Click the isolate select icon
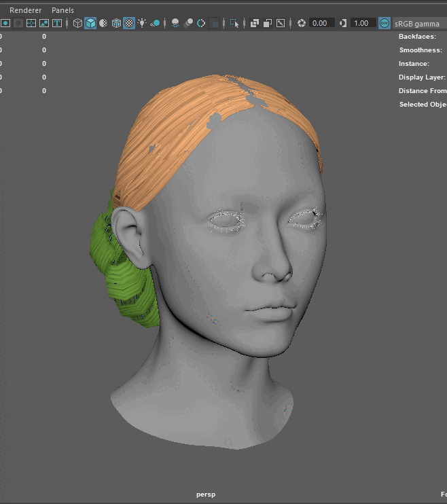The height and width of the screenshot is (504, 447). [235, 23]
